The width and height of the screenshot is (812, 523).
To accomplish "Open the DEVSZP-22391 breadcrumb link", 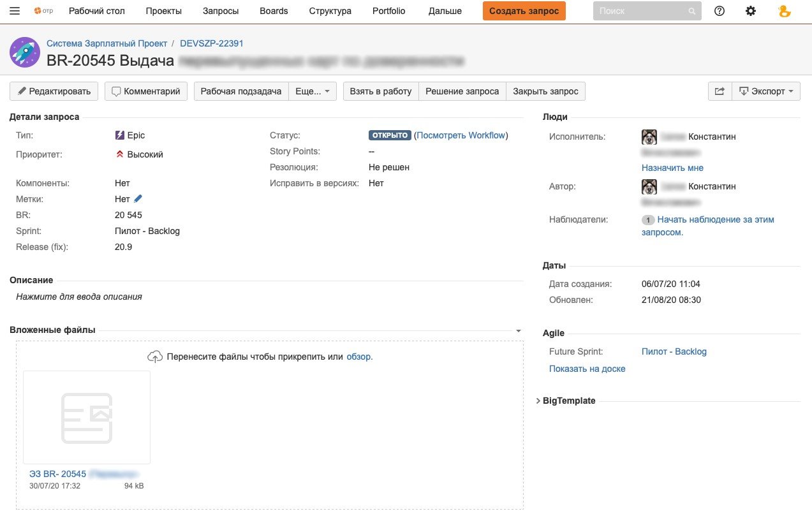I will coord(212,43).
